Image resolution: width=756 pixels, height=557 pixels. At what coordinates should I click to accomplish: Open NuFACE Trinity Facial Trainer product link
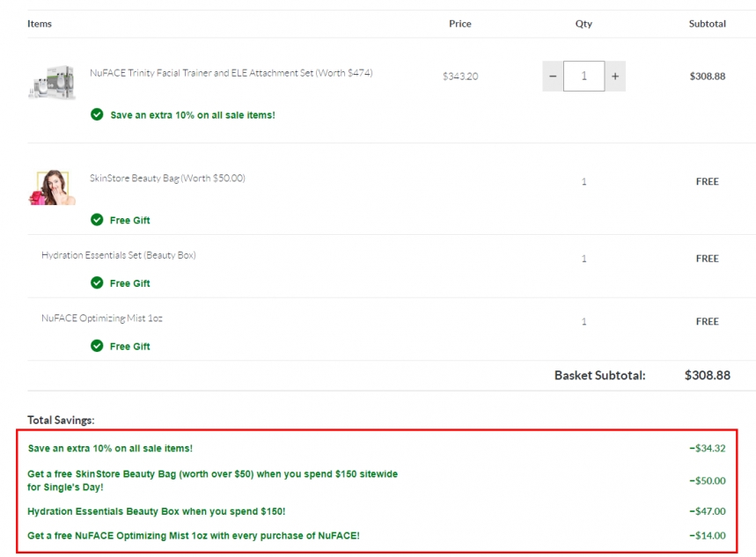click(x=231, y=73)
